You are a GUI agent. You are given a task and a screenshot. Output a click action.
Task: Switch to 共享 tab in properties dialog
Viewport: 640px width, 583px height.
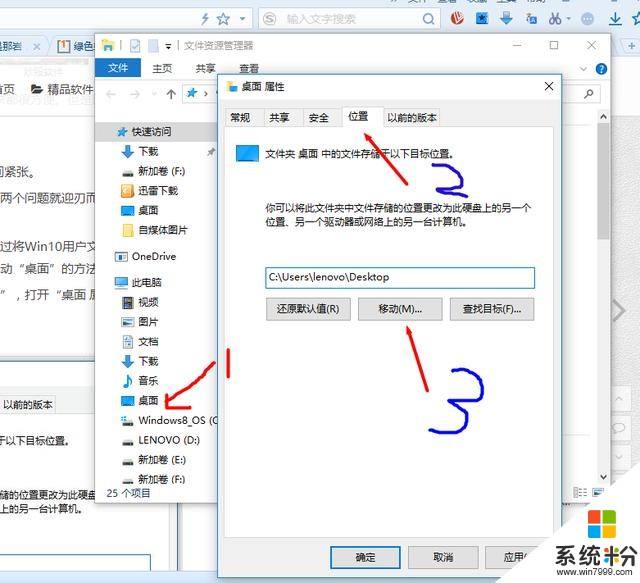click(279, 118)
